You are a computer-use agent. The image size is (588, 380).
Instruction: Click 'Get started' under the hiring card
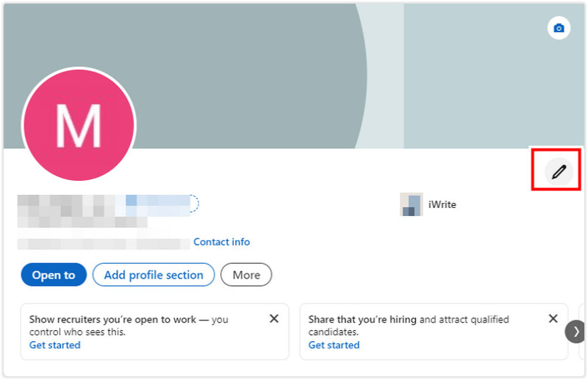coord(334,345)
